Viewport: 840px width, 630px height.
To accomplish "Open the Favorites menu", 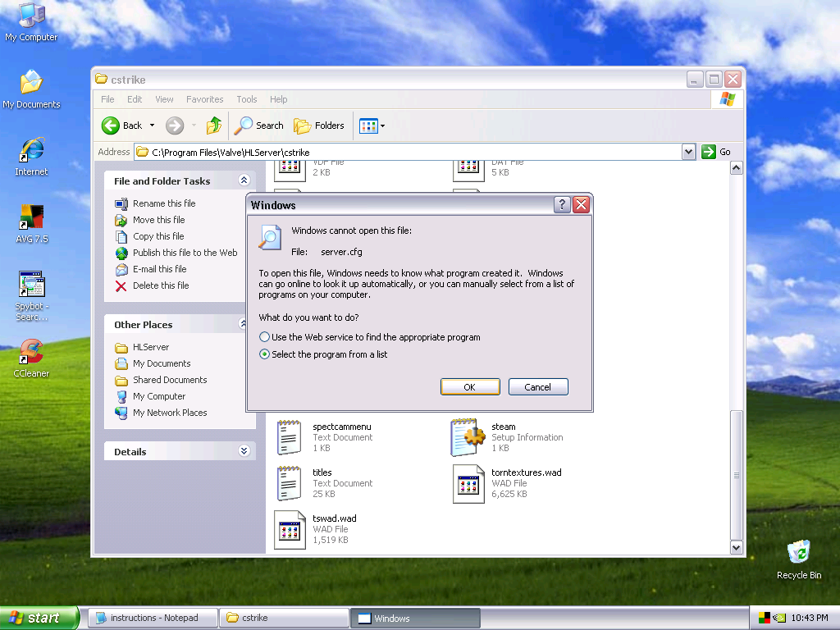I will pyautogui.click(x=204, y=99).
